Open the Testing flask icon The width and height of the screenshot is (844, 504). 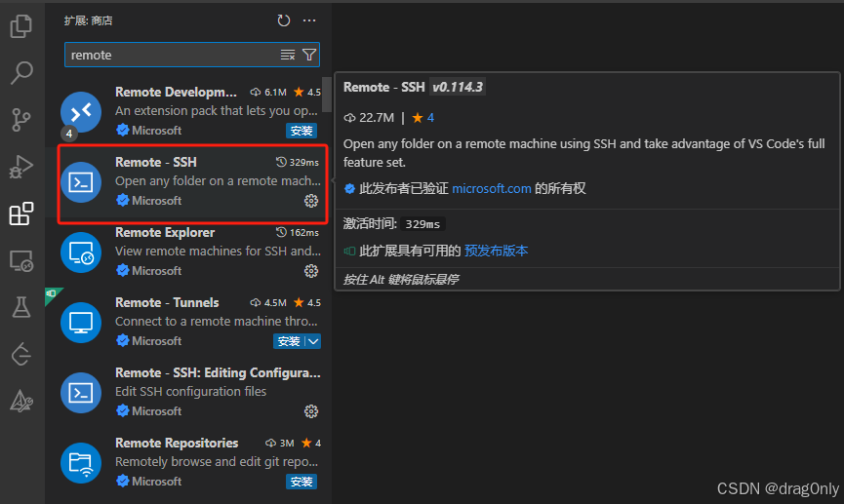[x=21, y=307]
